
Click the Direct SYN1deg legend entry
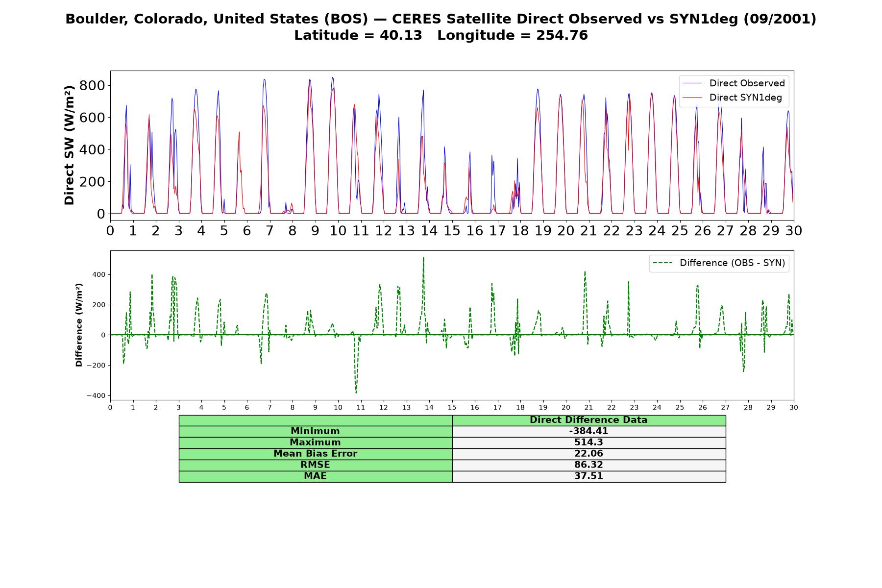coord(733,98)
